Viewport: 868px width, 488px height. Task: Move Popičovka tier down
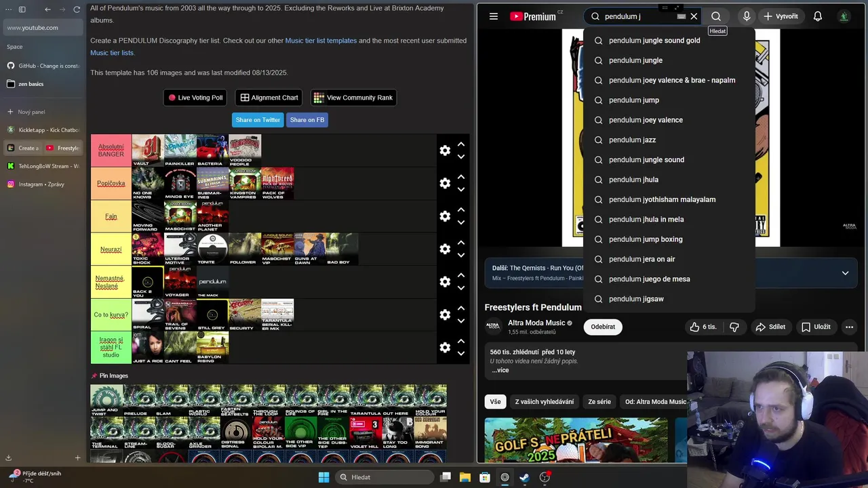[461, 190]
